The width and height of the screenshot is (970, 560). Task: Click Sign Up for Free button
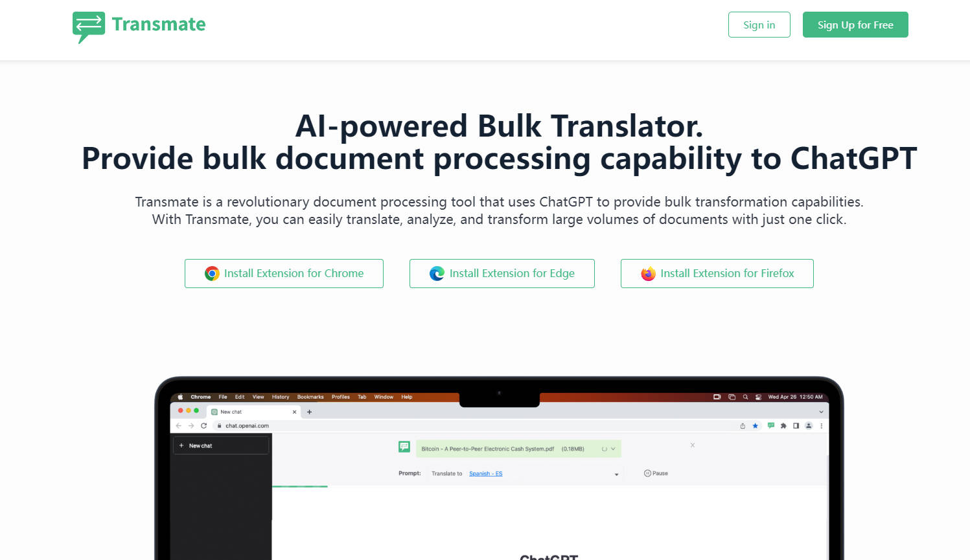click(855, 25)
